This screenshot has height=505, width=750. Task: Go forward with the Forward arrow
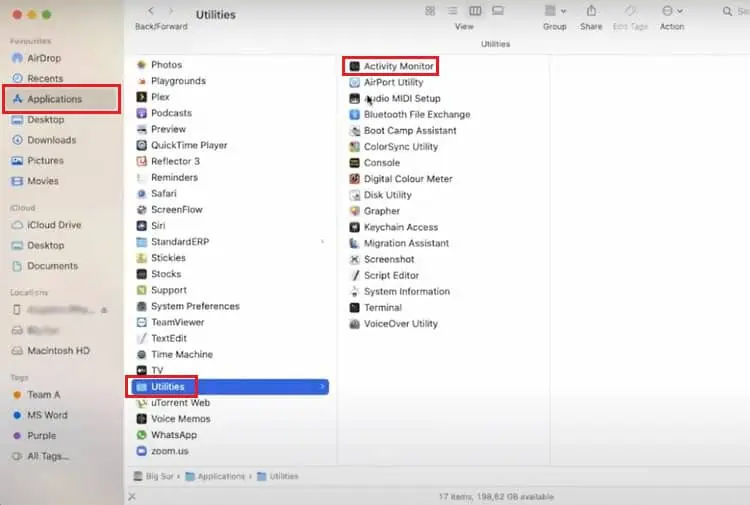[171, 11]
